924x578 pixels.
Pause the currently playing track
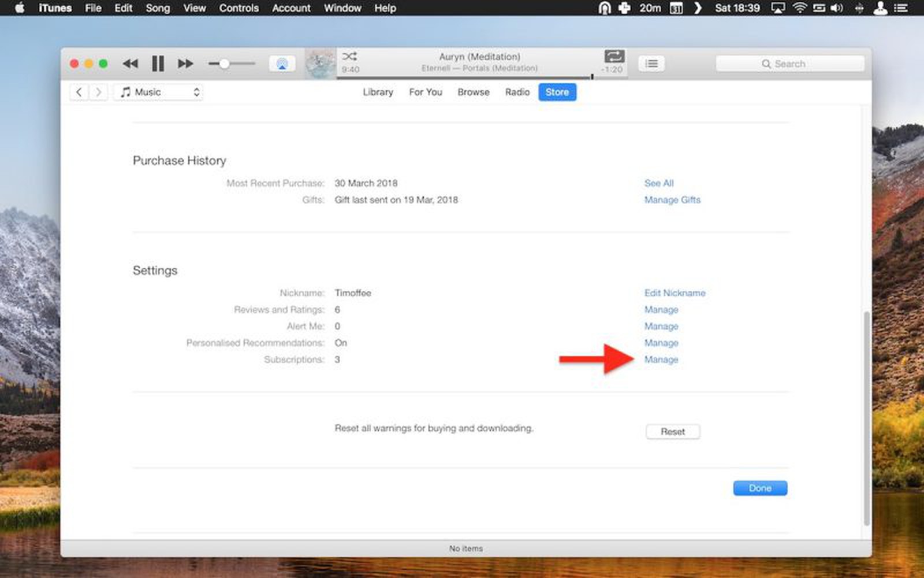click(x=158, y=64)
